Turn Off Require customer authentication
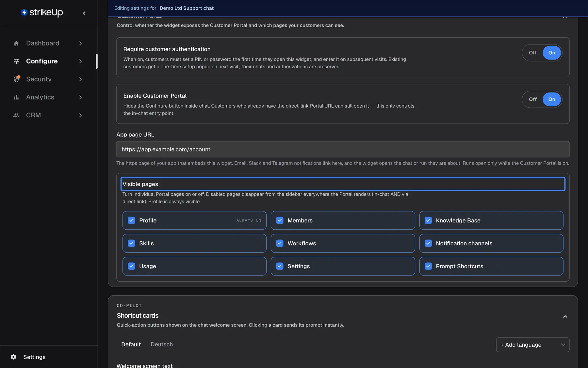 pos(533,53)
